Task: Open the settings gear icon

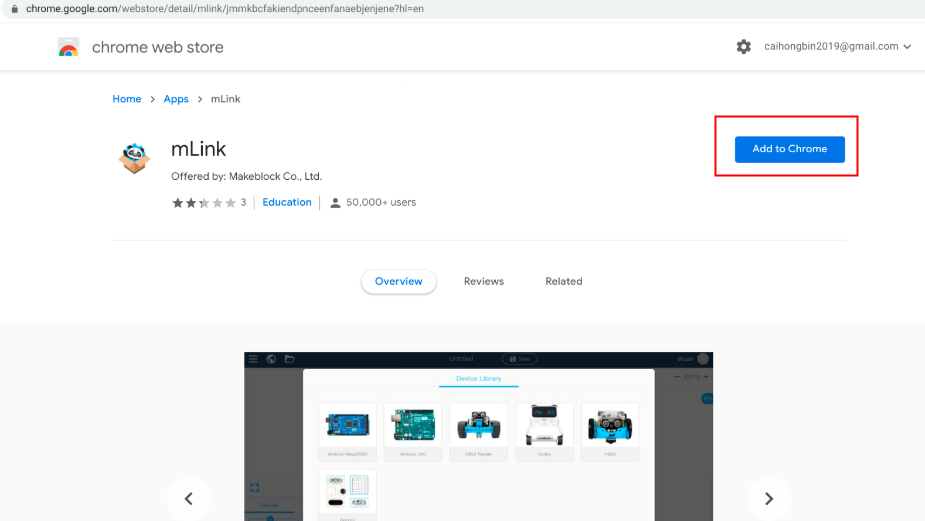Action: pyautogui.click(x=743, y=47)
